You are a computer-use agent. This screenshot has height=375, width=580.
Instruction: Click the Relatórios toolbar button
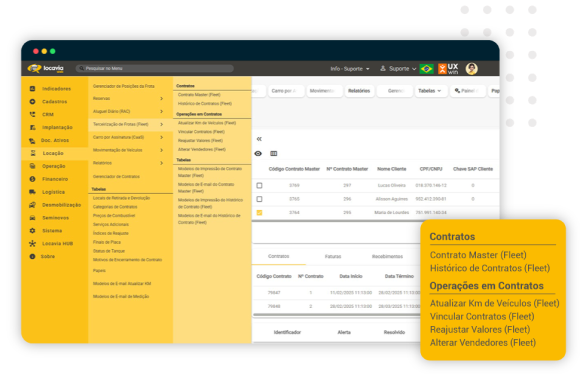[x=359, y=91]
